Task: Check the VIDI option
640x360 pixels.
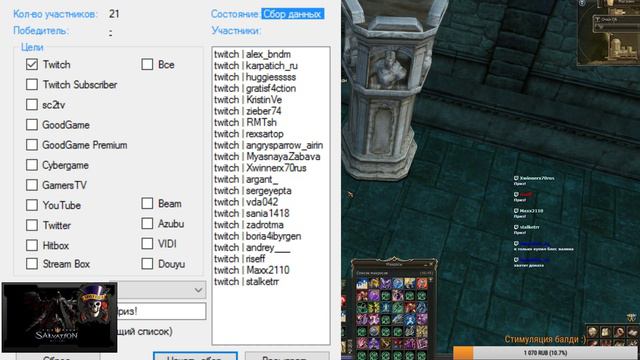Action: (x=147, y=244)
